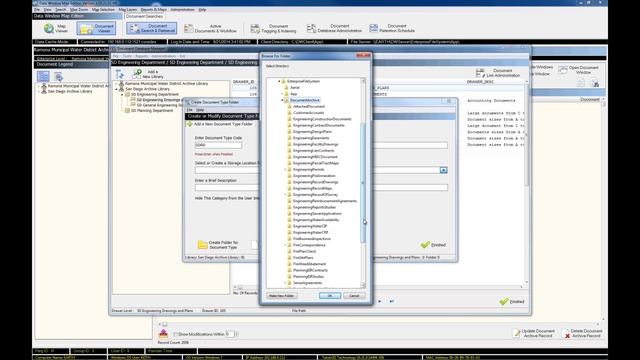Click Create Folder for Document Type icon

(x=202, y=244)
